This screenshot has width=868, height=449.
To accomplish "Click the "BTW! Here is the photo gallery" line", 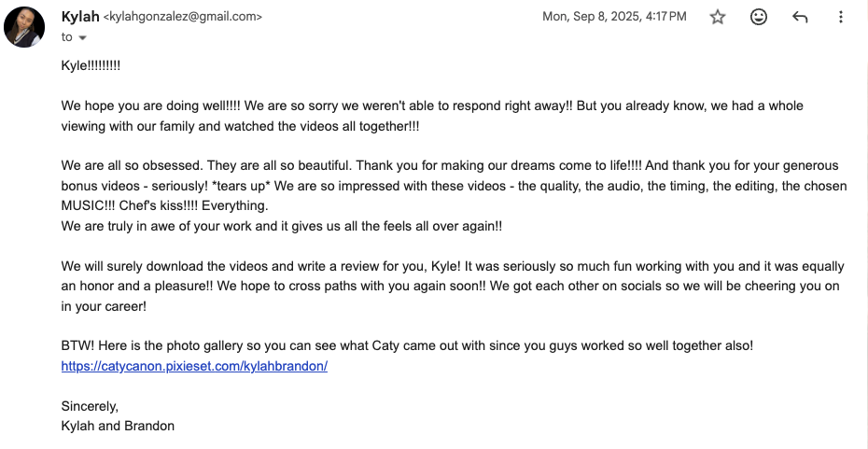I will coord(408,346).
